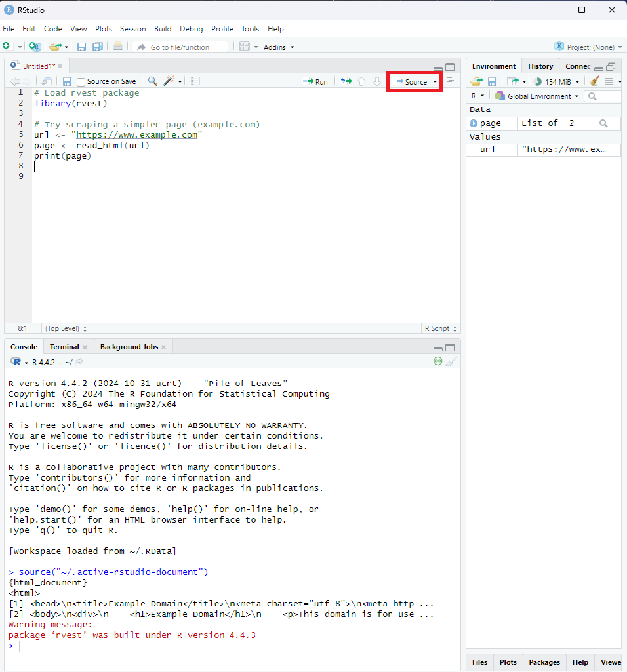Open a file using the folder toolbar icon

coord(56,47)
